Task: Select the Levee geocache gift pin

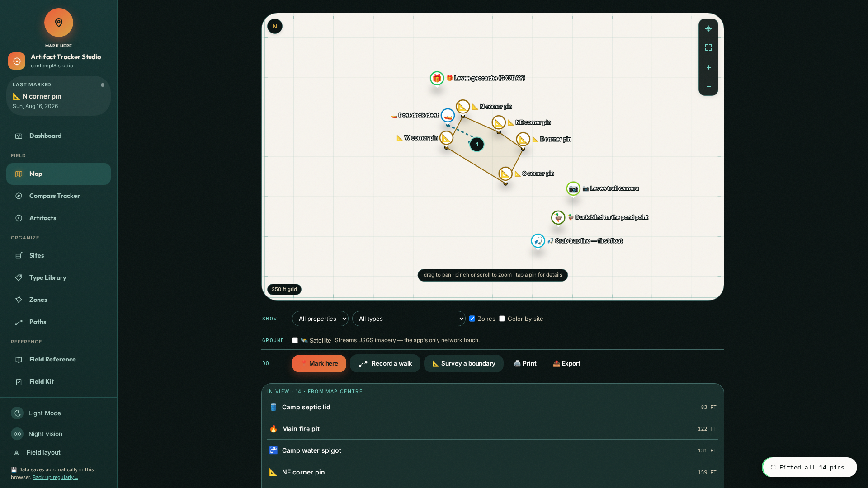Action: 437,78
